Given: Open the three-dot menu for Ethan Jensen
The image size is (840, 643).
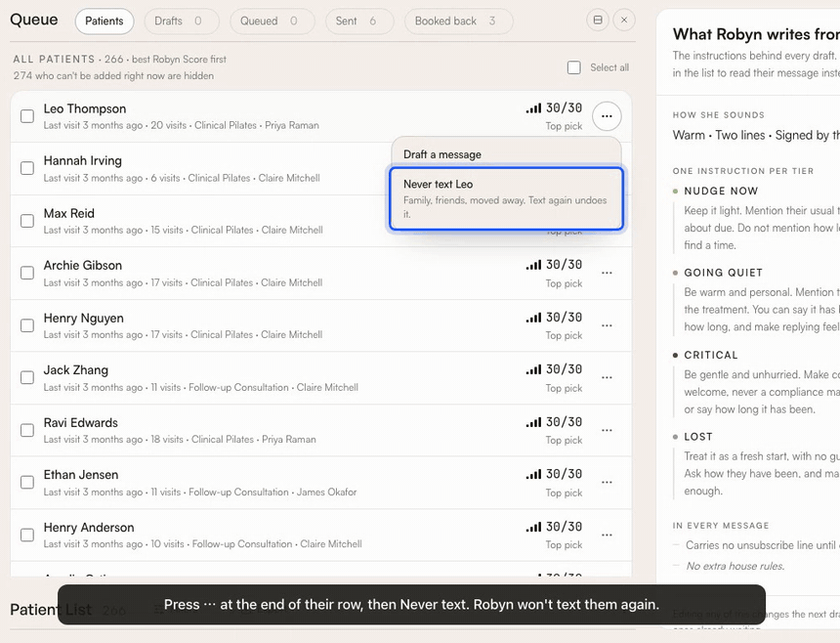Looking at the screenshot, I should tap(607, 482).
